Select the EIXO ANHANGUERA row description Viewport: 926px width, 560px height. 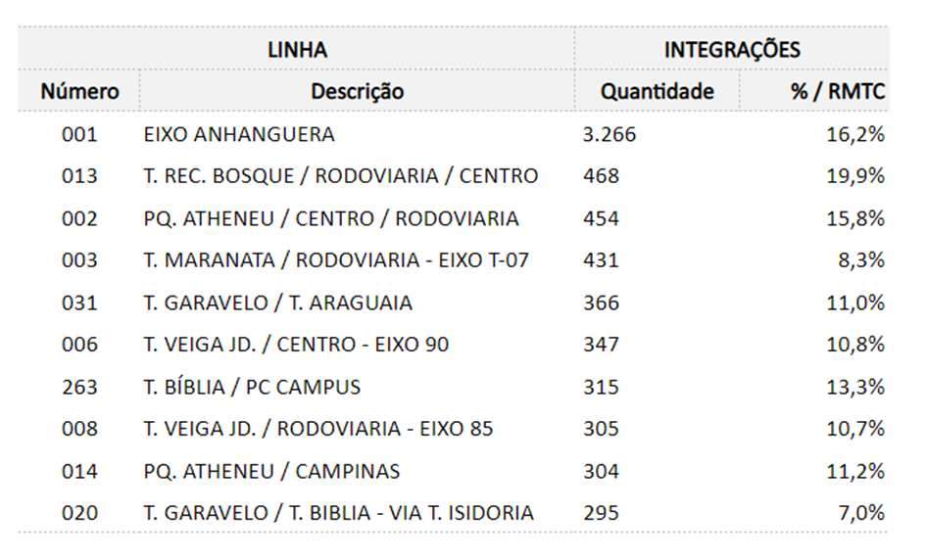[x=239, y=134]
